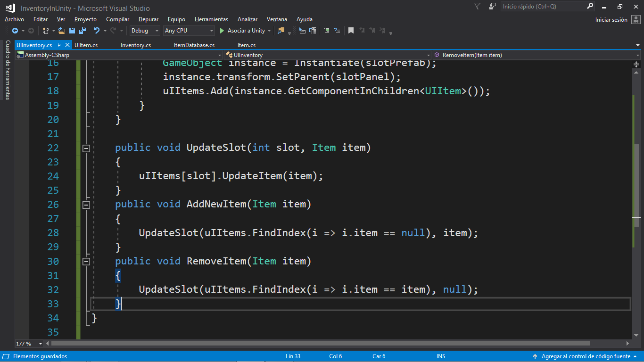This screenshot has height=362, width=644.
Task: Open the 177 % zoom level dropdown
Action: (28, 344)
